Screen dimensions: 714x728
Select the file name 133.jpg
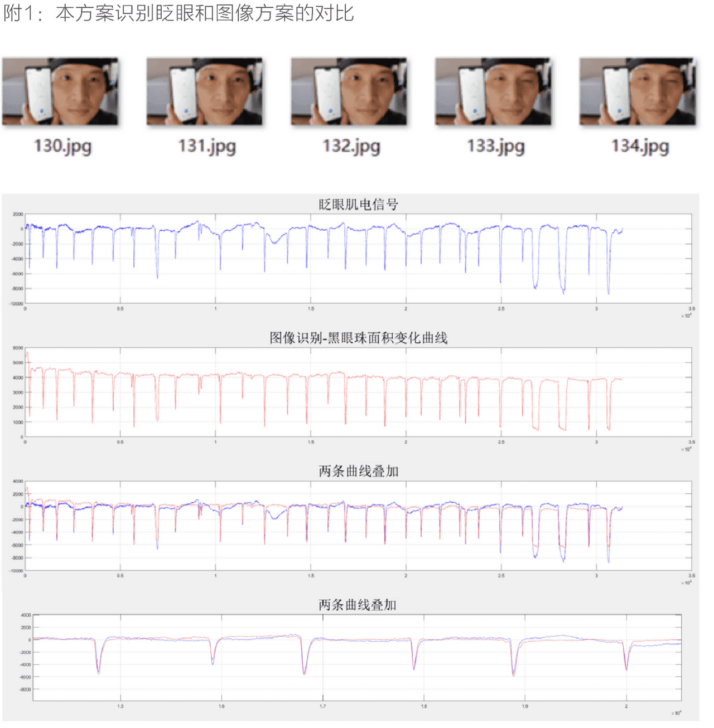(x=496, y=146)
